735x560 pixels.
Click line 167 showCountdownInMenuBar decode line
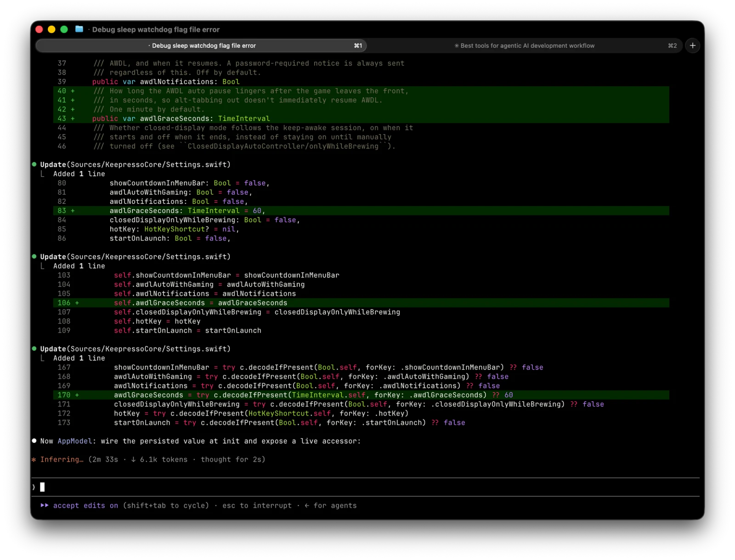tap(328, 368)
